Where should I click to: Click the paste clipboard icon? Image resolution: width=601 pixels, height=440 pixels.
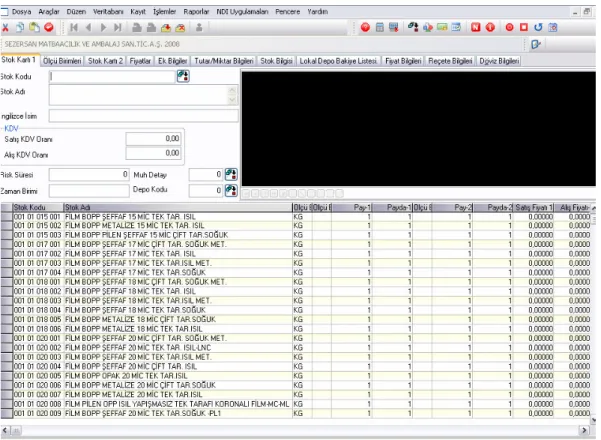point(34,28)
